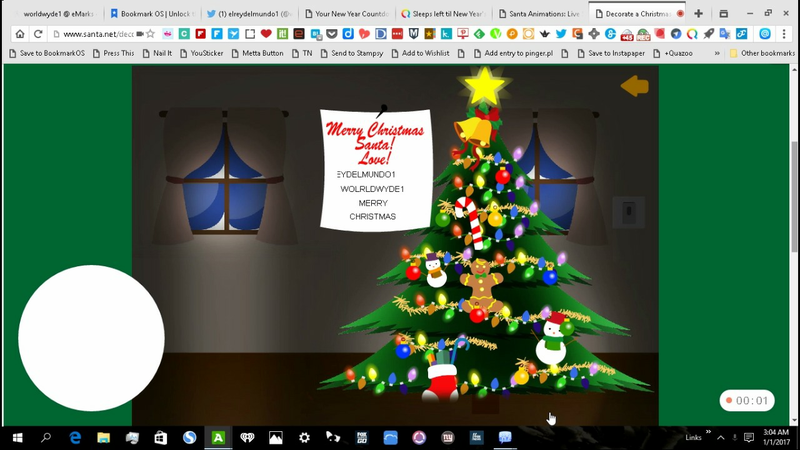Open a new browser tab
Image resolution: width=800 pixels, height=450 pixels.
(698, 14)
